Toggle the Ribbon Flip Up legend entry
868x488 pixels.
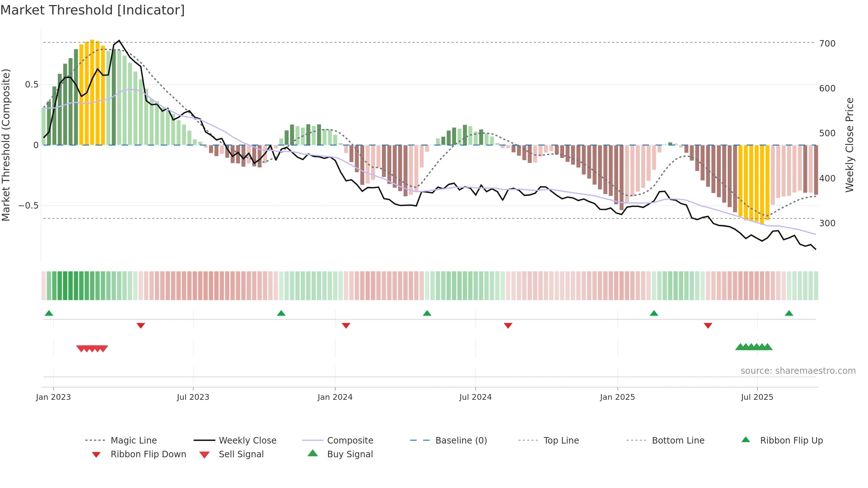point(782,440)
